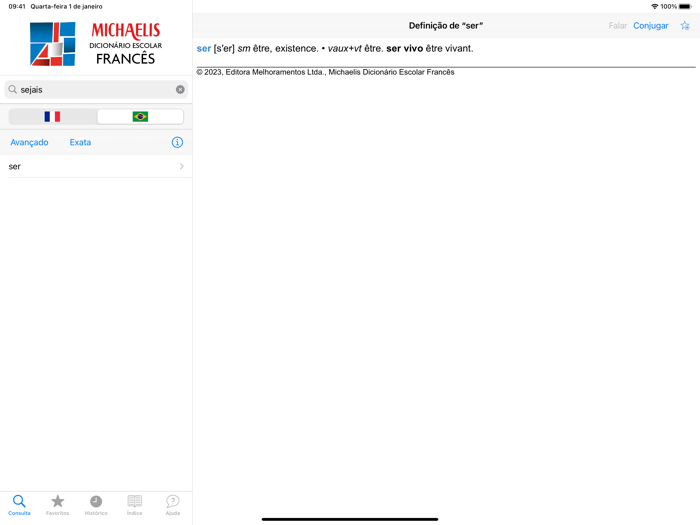This screenshot has height=525, width=700.
Task: Click the search field containing "sejais"
Action: (x=96, y=89)
